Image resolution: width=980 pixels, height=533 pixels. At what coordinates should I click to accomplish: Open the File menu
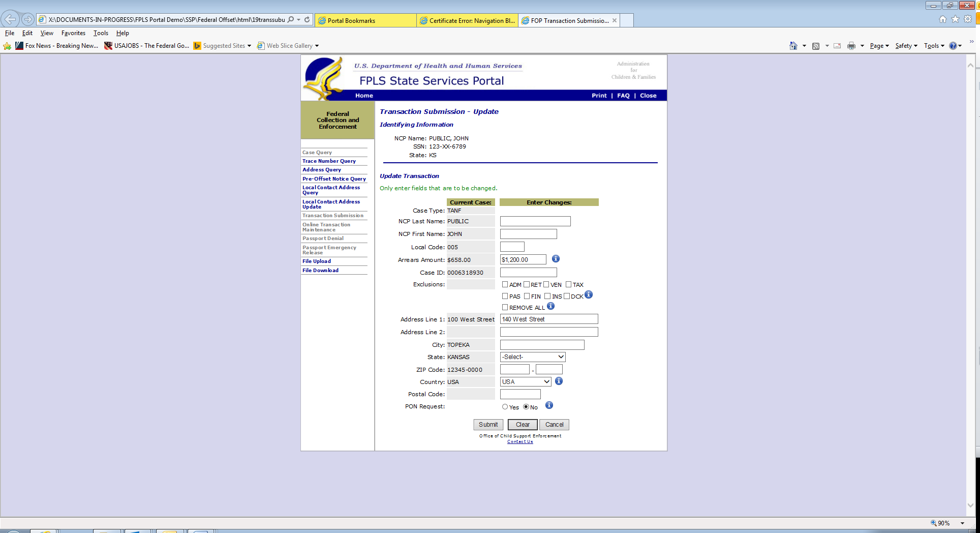10,33
